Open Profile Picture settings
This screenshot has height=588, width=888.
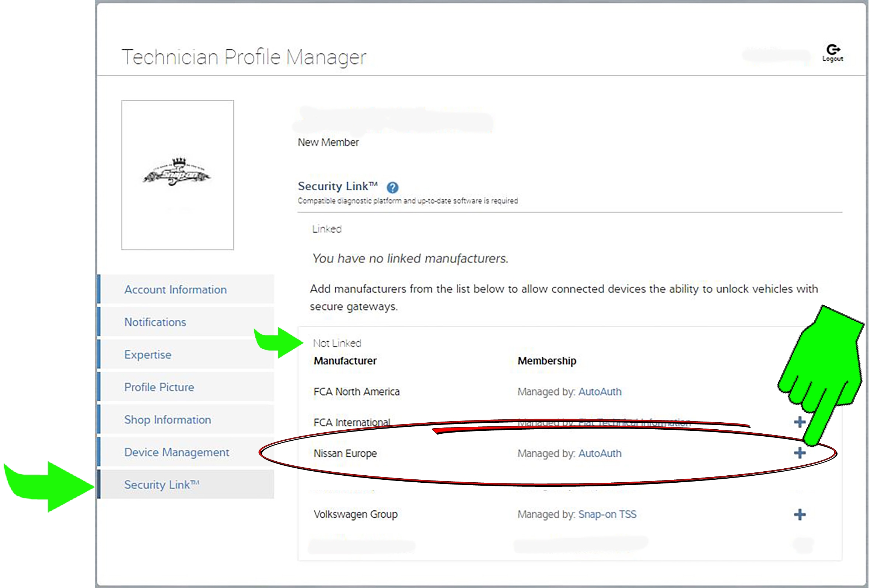[159, 387]
